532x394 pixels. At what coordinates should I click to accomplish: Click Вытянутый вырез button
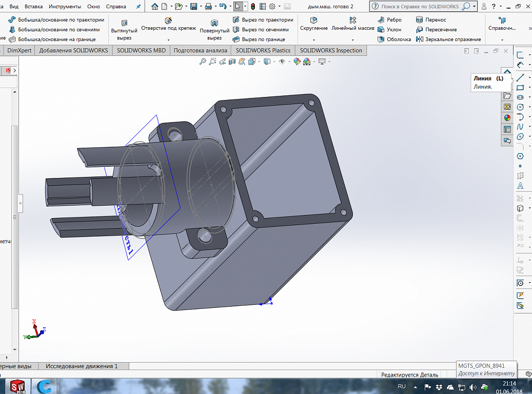[124, 30]
